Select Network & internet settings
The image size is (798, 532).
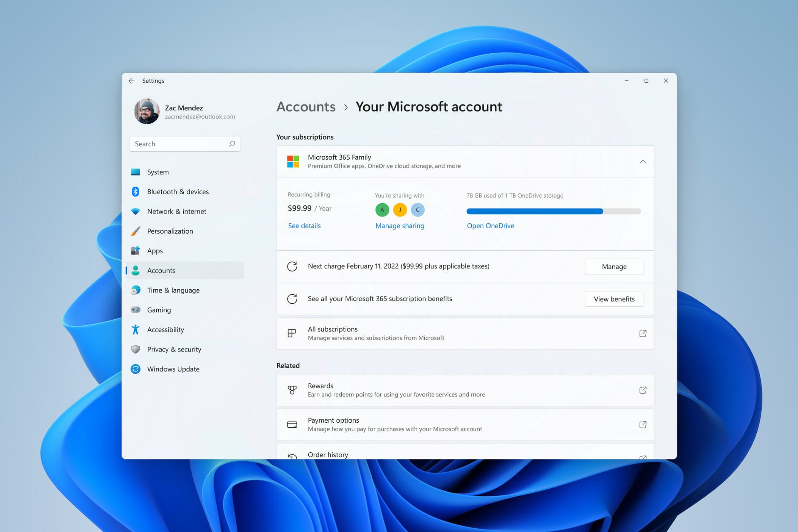177,211
